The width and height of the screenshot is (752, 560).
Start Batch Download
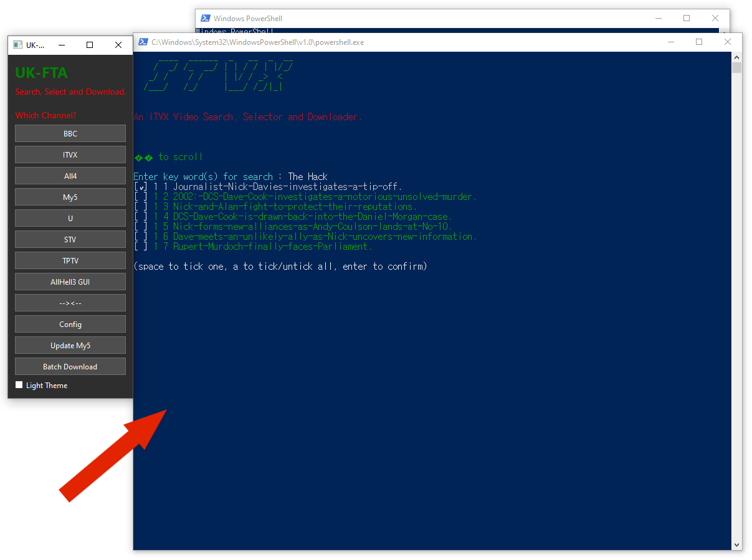[70, 367]
